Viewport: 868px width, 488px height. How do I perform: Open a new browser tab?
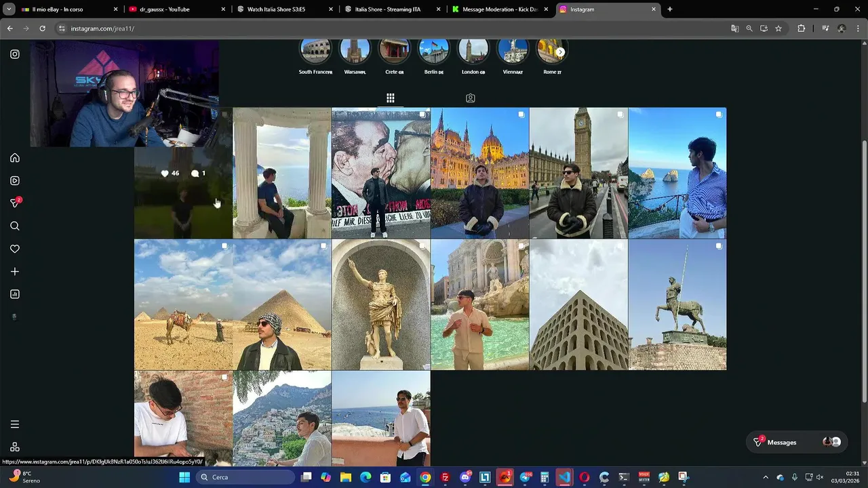[670, 9]
